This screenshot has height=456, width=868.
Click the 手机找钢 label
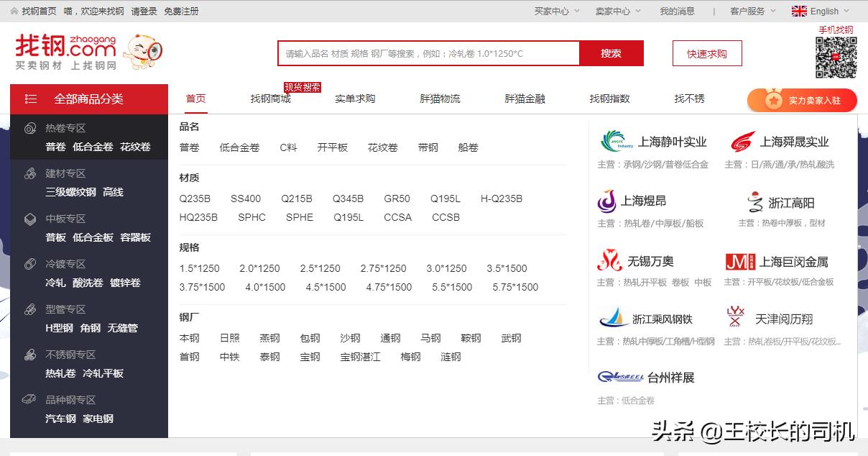(836, 30)
